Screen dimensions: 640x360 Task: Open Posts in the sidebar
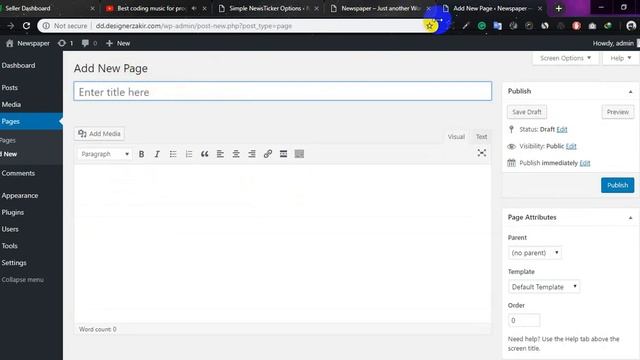10,88
